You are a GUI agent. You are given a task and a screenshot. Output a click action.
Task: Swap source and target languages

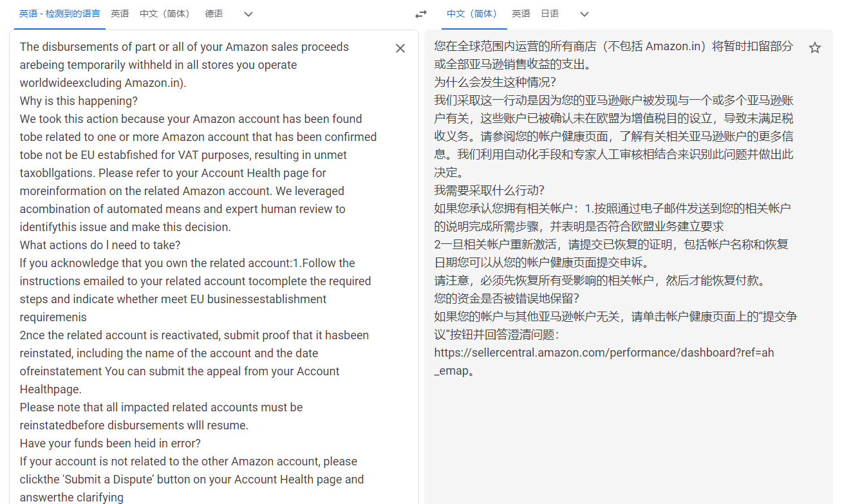(x=420, y=14)
